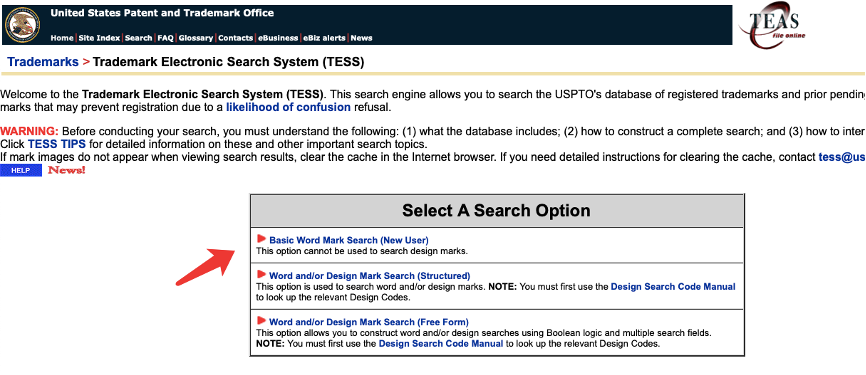Click 'Trademark Electronic Search System (TESS)' page heading
The height and width of the screenshot is (375, 866).
[x=228, y=62]
